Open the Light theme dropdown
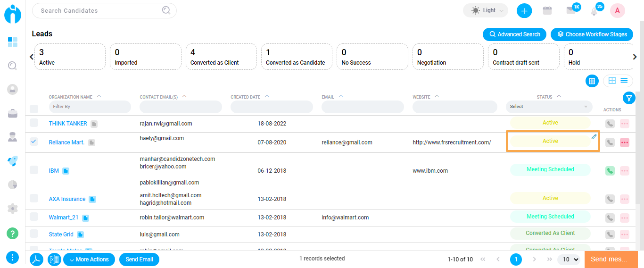 tap(486, 10)
